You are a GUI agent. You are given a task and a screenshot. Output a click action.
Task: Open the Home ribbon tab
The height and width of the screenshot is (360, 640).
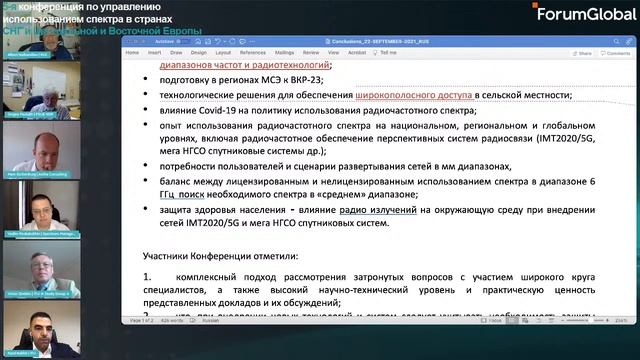point(132,53)
